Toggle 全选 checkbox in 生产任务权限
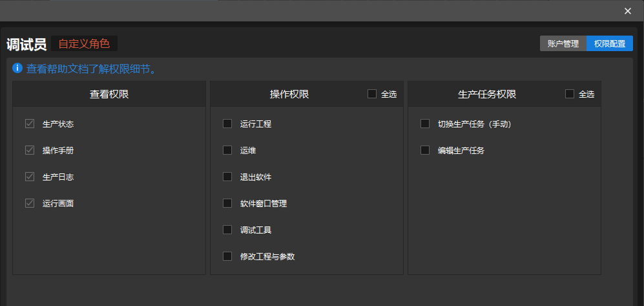Screen dimensions: 644x306 tap(570, 94)
